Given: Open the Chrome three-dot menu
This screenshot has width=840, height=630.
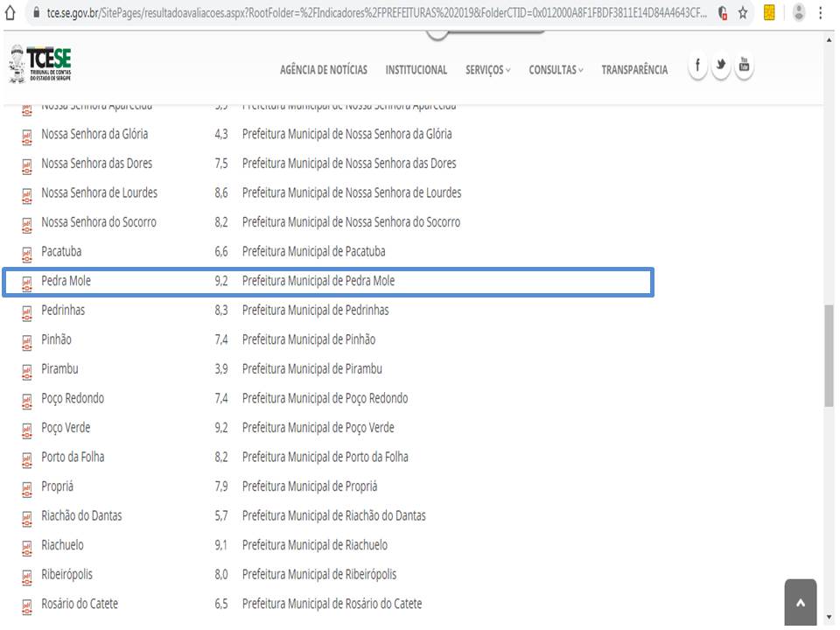Looking at the screenshot, I should click(x=820, y=13).
